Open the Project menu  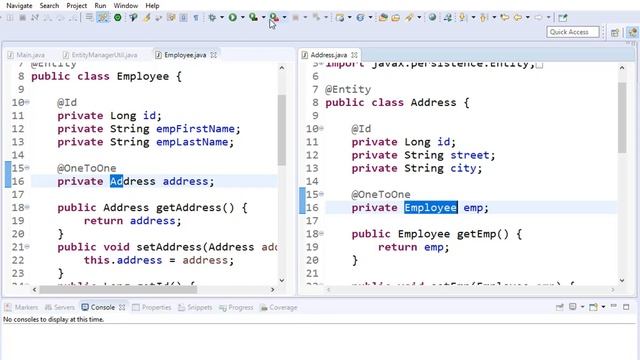click(77, 6)
